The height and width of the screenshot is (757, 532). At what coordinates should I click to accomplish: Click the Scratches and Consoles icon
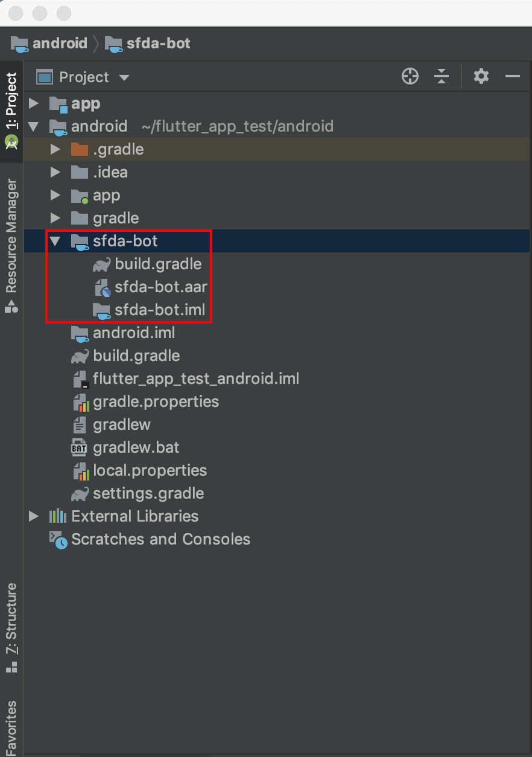point(59,539)
